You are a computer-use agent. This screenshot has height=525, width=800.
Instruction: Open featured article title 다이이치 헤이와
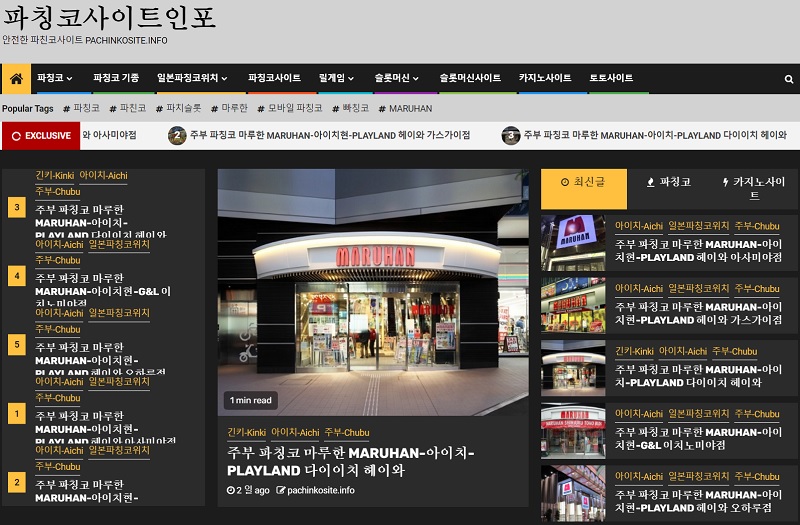point(351,461)
